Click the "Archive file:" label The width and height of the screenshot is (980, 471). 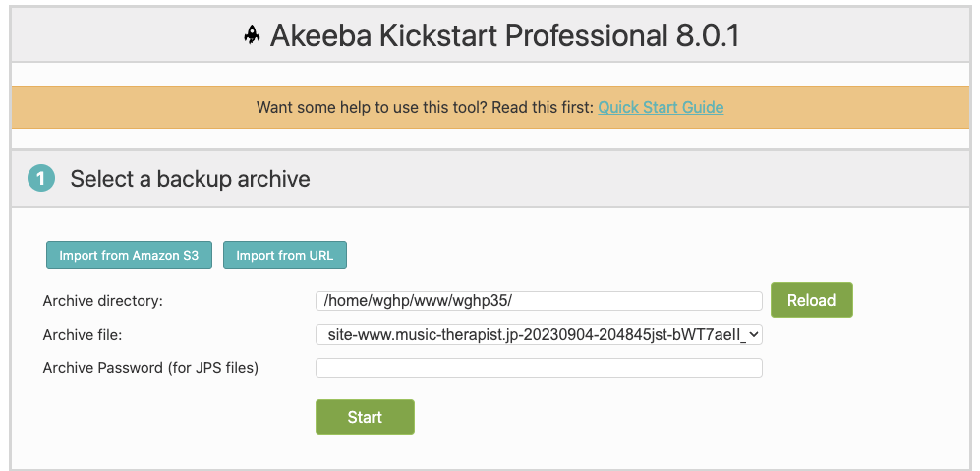coord(83,335)
